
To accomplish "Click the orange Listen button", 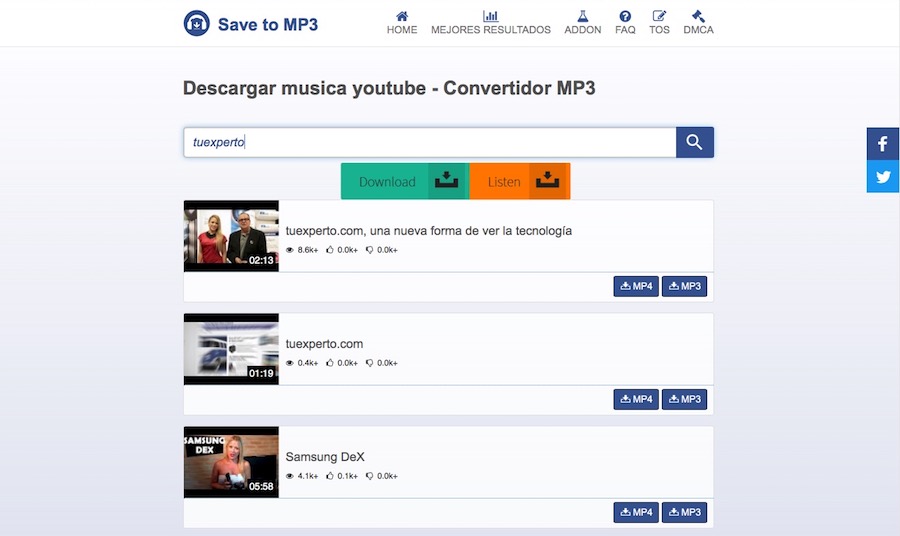I will 519,182.
